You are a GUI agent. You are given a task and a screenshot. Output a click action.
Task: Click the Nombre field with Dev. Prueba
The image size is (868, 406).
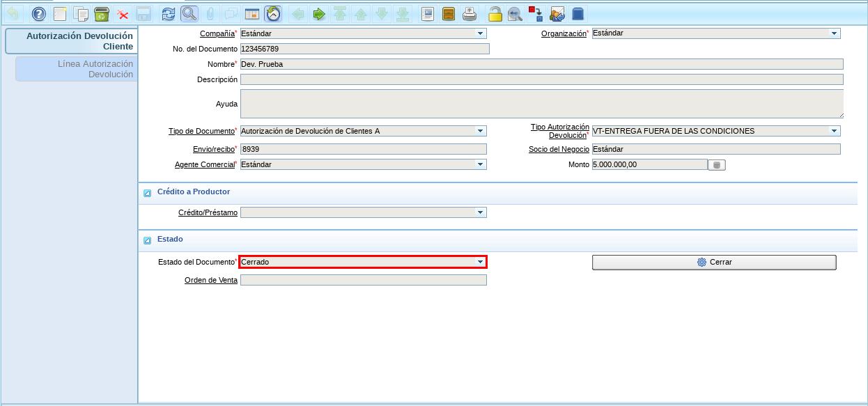coord(541,64)
